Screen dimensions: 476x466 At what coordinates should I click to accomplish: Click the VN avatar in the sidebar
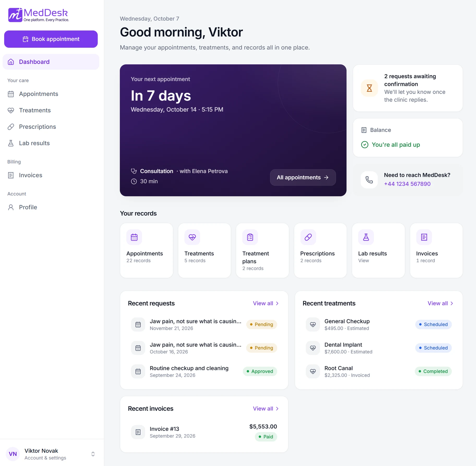(13, 454)
